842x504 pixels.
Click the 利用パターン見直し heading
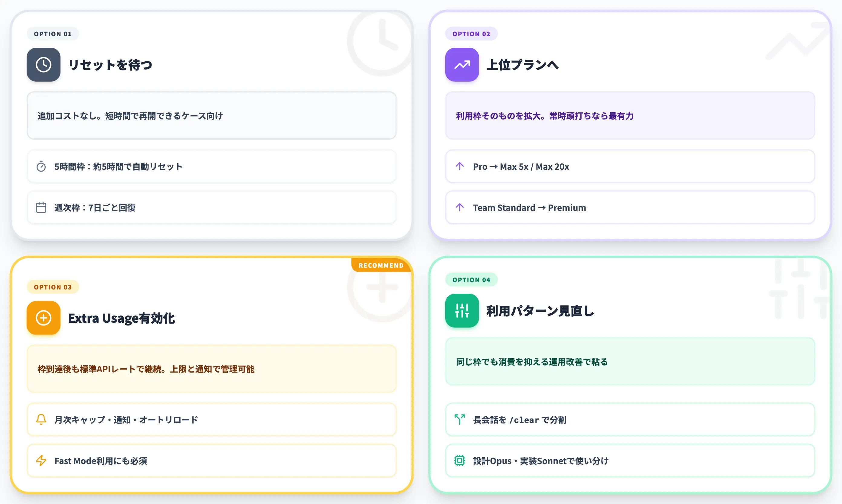540,311
